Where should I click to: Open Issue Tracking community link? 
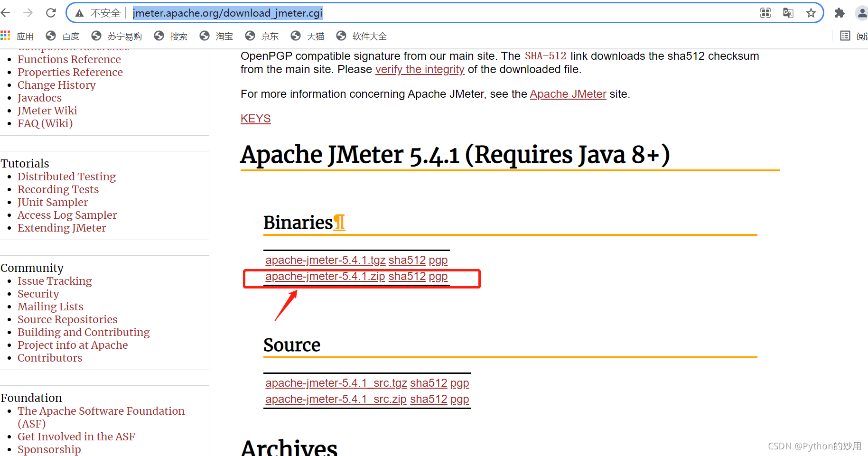pos(55,281)
